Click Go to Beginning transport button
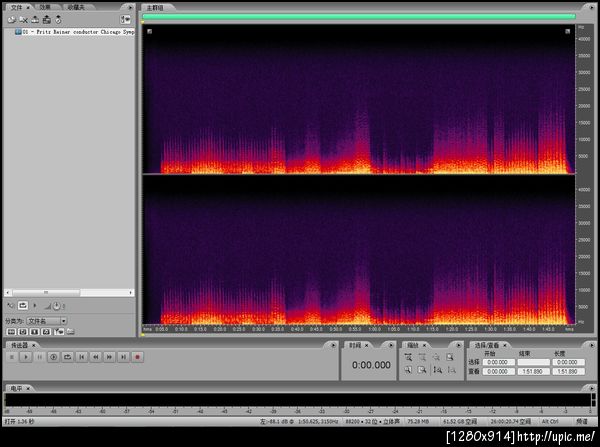The width and height of the screenshot is (600, 447). click(x=82, y=357)
